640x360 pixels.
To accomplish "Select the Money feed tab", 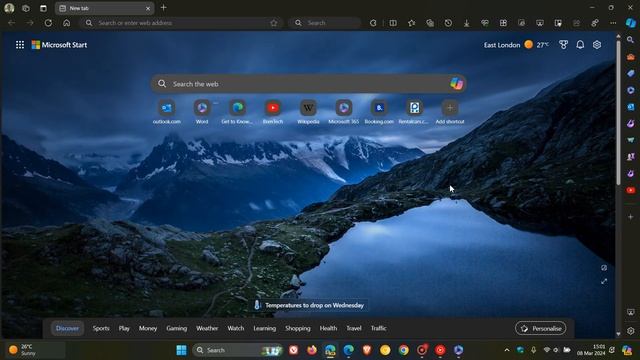I will click(148, 328).
